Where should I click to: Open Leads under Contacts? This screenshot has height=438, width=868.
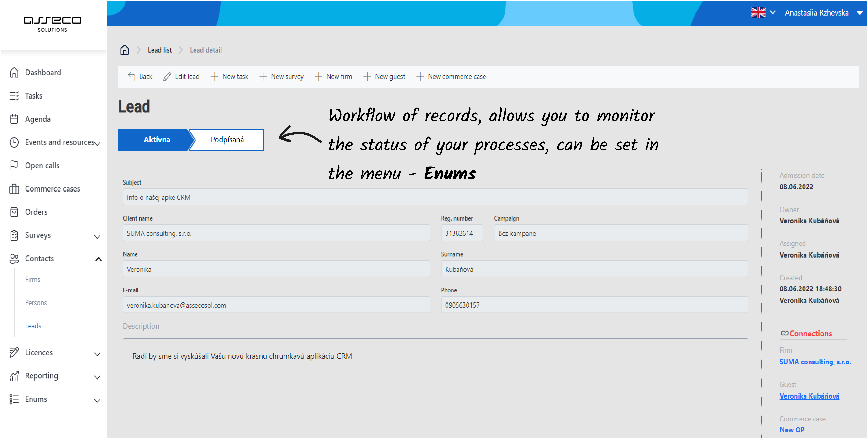click(x=33, y=326)
